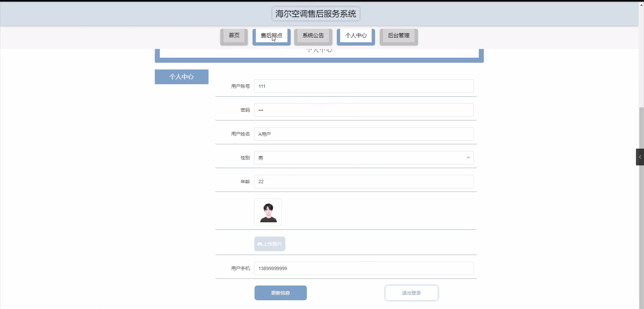Viewport: 644px width, 309px height.
Task: Click the 上传图片 upload button
Action: click(270, 244)
